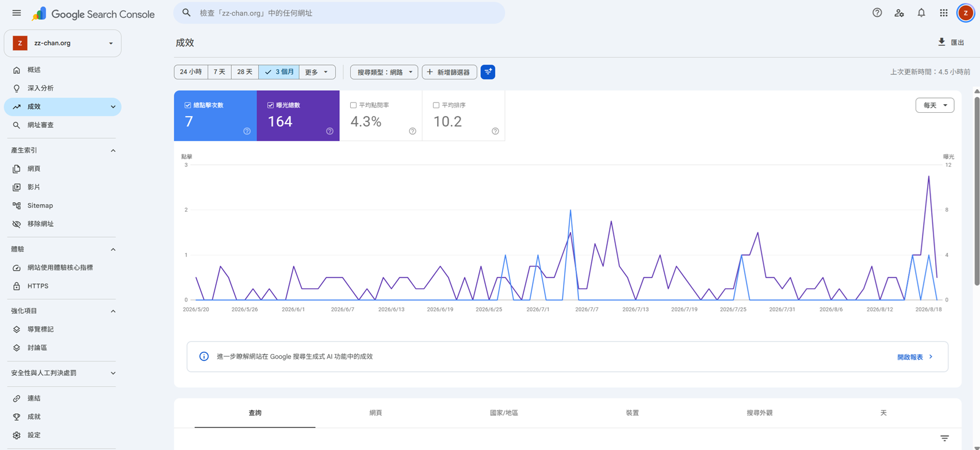Screen dimensions: 980x450
Task: Click the export download icon
Action: (941, 42)
